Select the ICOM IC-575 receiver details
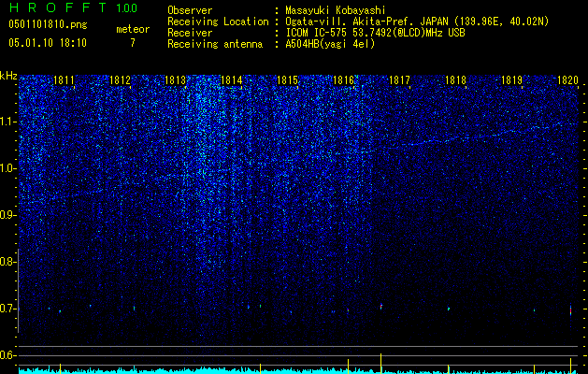The height and width of the screenshot is (374, 588). [375, 33]
